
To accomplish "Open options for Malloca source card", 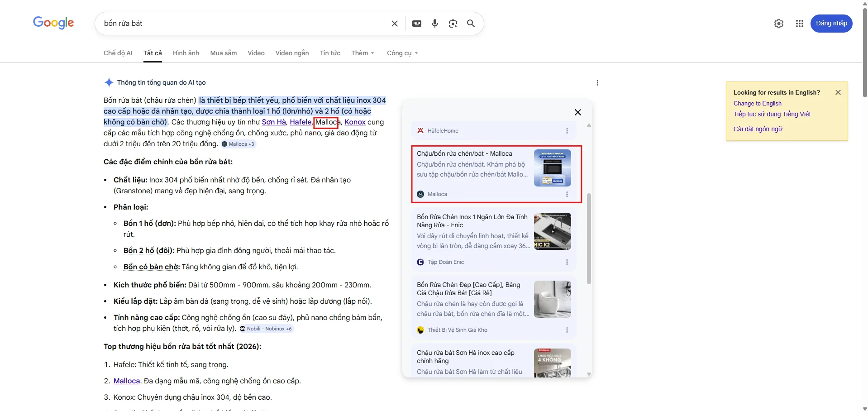I will 567,194.
